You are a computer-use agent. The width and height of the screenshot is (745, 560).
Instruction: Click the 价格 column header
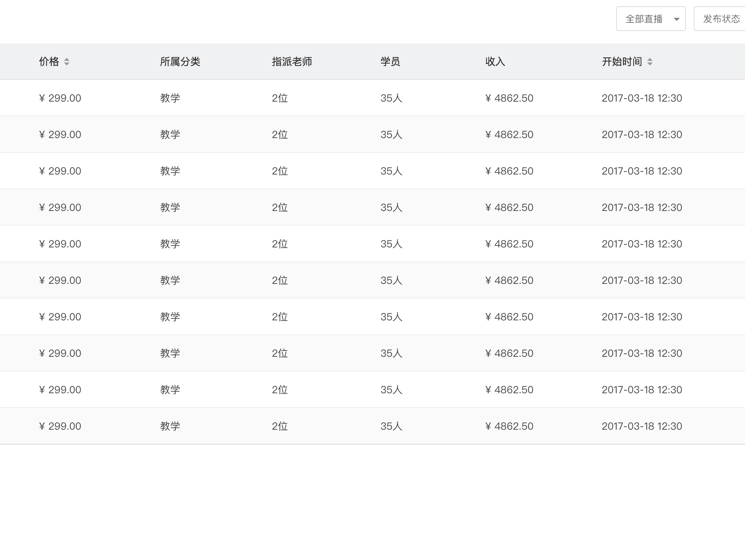click(49, 62)
